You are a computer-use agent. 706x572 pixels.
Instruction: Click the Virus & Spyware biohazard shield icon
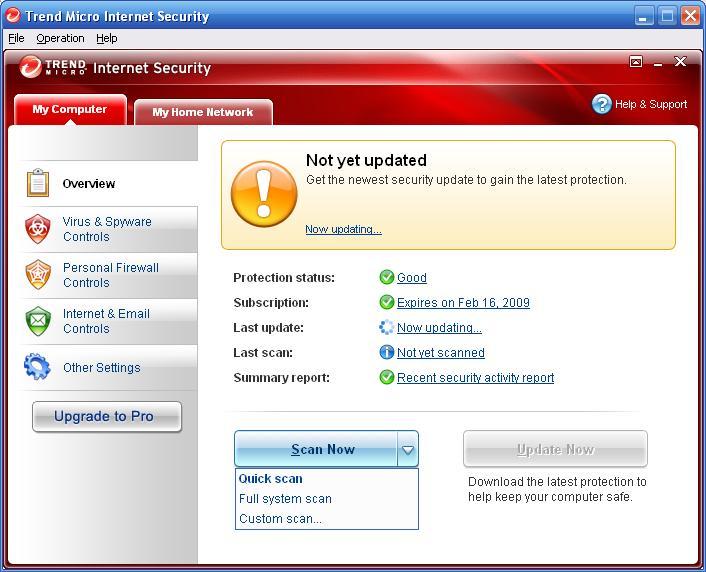point(38,229)
